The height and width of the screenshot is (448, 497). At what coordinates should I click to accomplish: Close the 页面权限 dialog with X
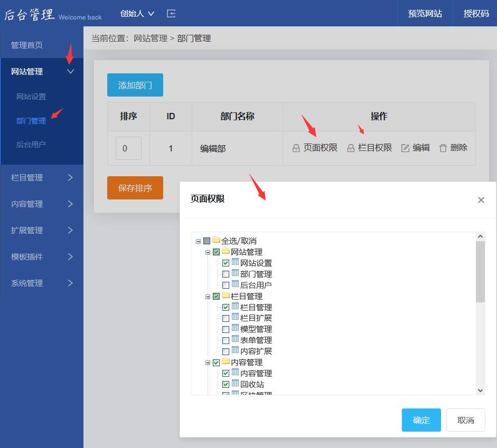(x=481, y=200)
